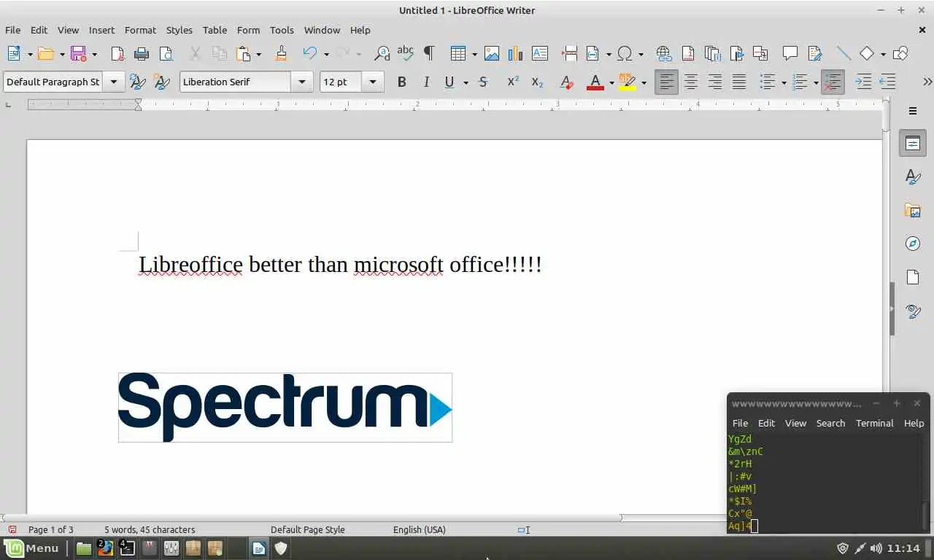
Task: Apply the yellow highlighting color
Action: click(628, 82)
